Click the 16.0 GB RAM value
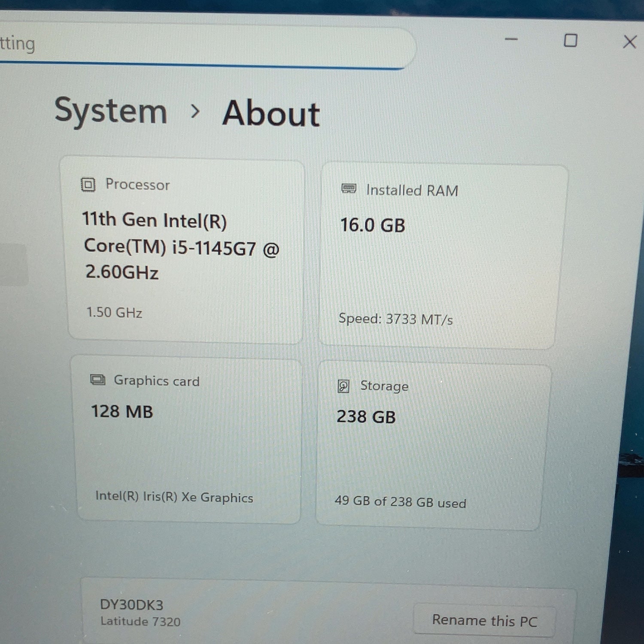The height and width of the screenshot is (644, 644). pyautogui.click(x=373, y=225)
